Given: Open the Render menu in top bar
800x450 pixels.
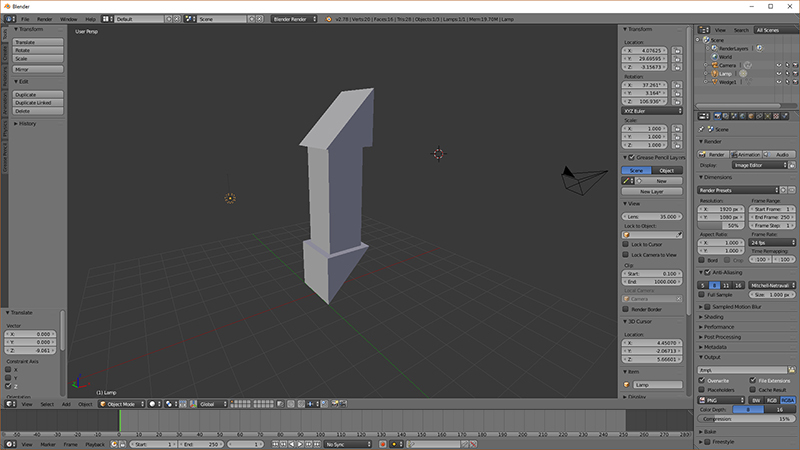Looking at the screenshot, I should click(x=45, y=19).
